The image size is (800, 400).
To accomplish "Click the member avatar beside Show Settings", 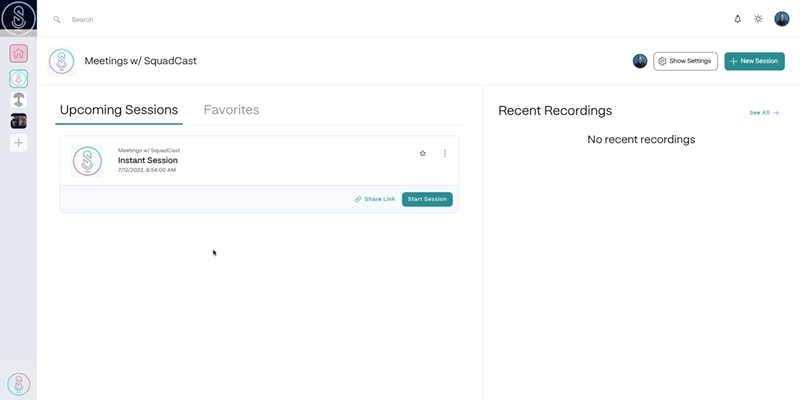I will [640, 61].
